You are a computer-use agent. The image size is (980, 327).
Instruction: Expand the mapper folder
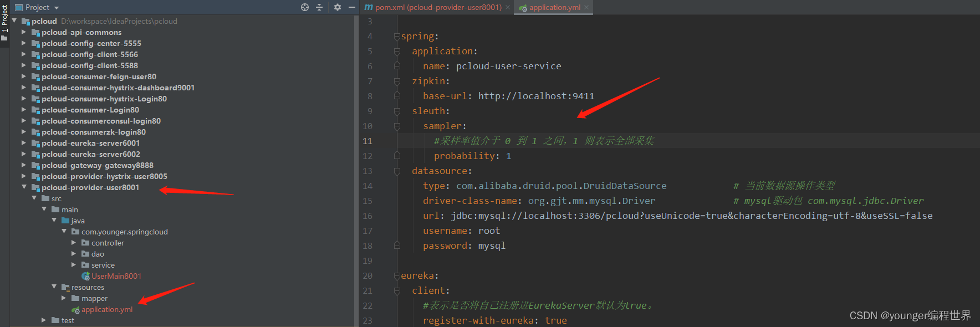64,298
